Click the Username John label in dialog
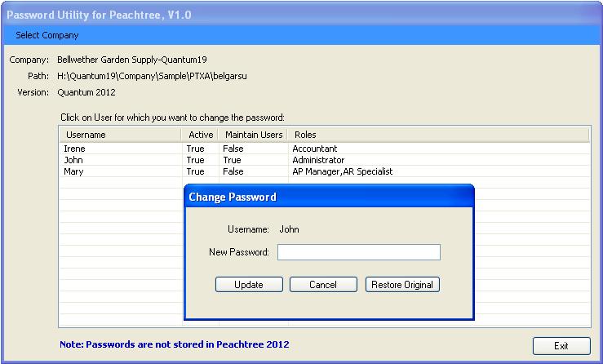The width and height of the screenshot is (603, 364). (x=289, y=229)
